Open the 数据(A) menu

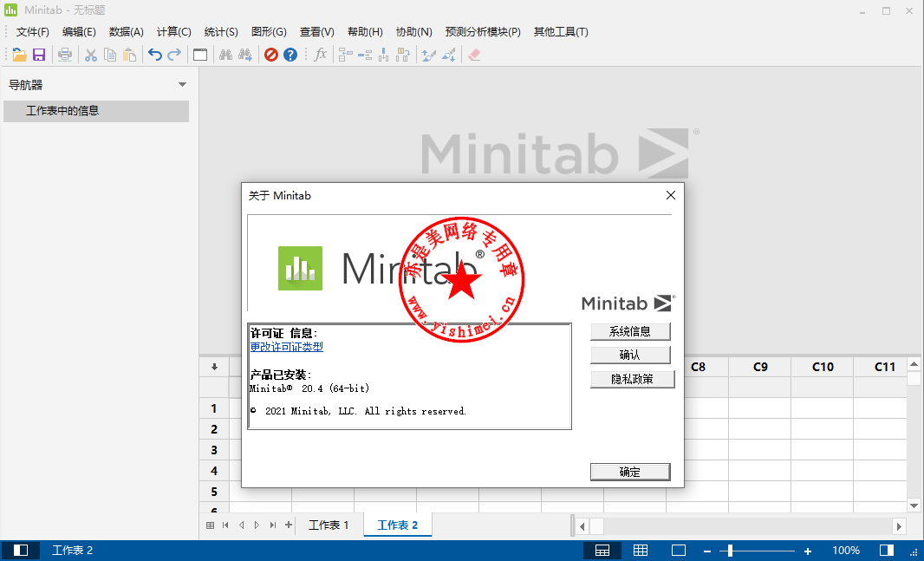127,32
